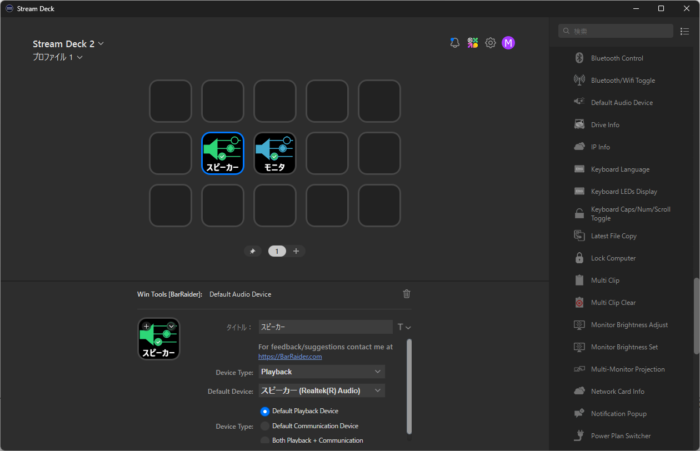The height and width of the screenshot is (451, 700).
Task: Click the property inspector vertical scrollbar
Action: click(409, 386)
